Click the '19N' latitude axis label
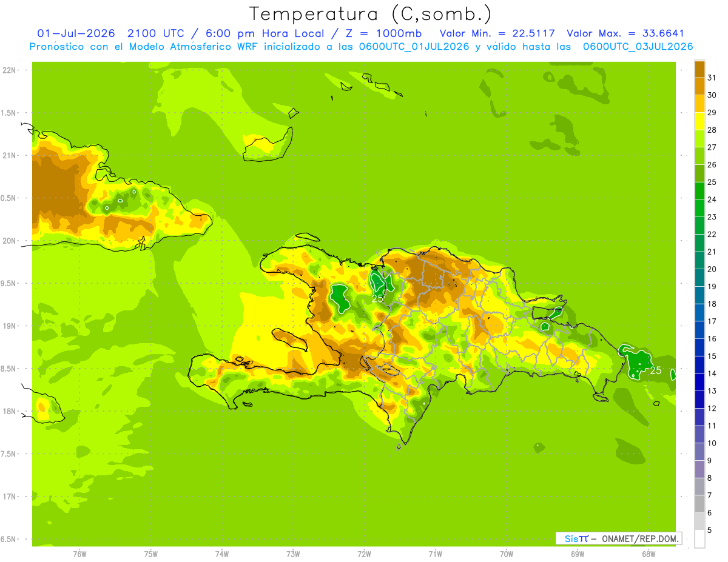Image resolution: width=728 pixels, height=562 pixels. 9,326
